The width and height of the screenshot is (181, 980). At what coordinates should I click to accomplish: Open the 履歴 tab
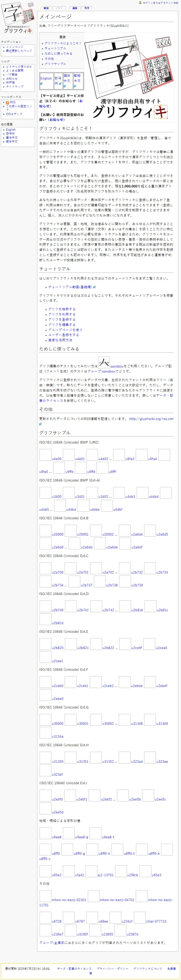[x=87, y=8]
